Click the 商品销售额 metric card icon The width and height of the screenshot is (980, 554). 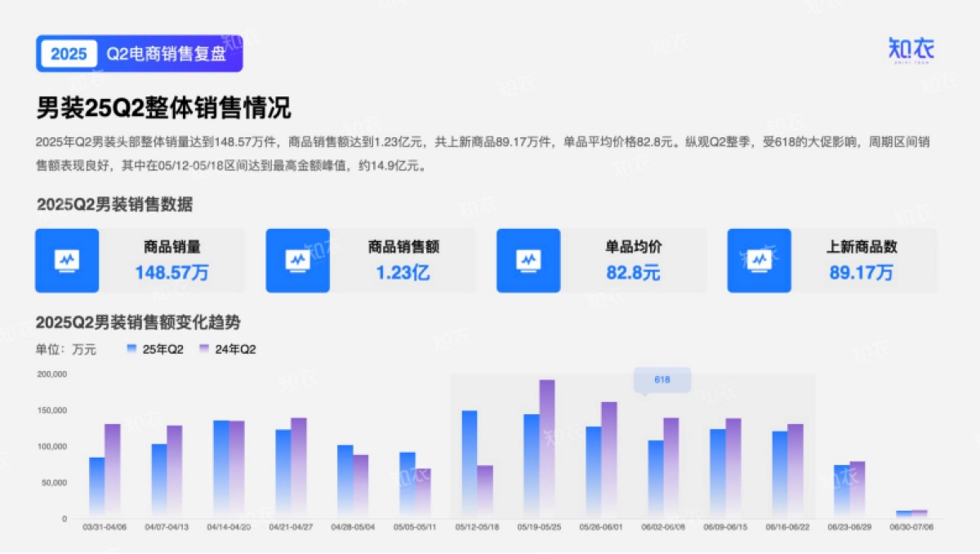tap(297, 261)
